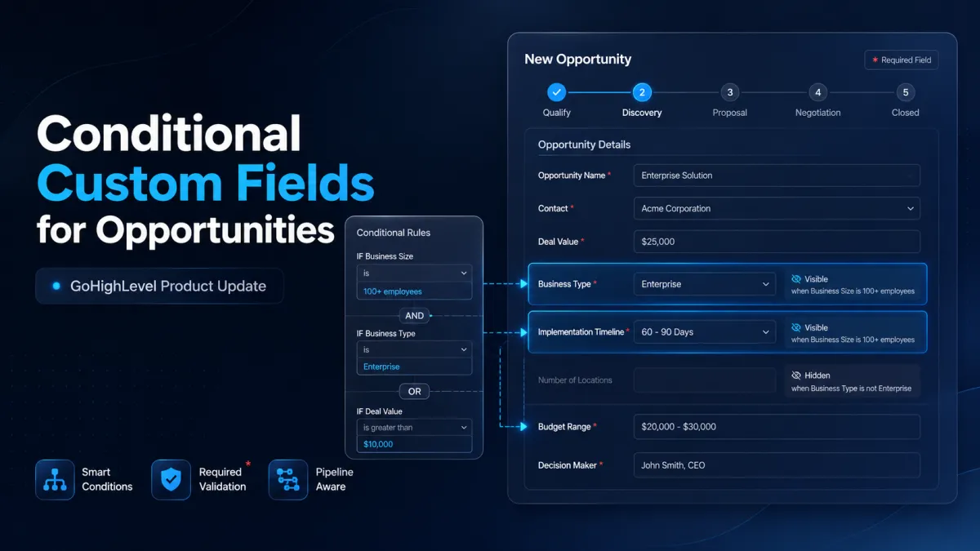Click the Smart Conditions hierarchy icon
Screen dimensions: 980x551
click(x=55, y=479)
